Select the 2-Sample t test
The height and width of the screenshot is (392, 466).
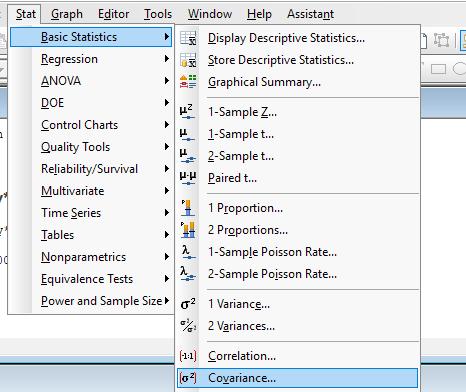coord(297,156)
